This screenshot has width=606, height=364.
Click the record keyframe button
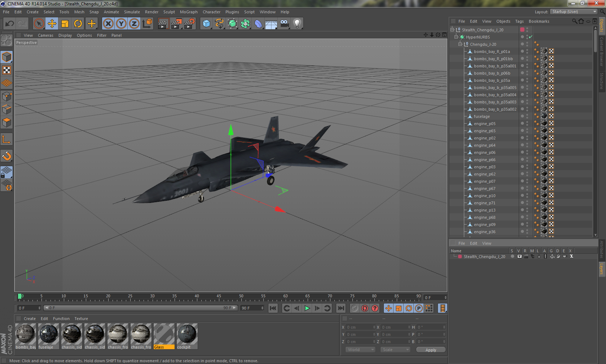[355, 308]
